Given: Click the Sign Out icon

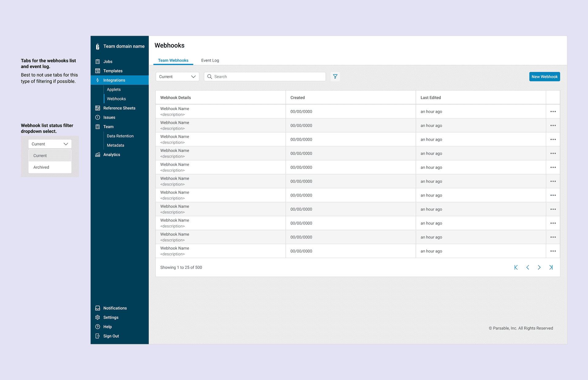Looking at the screenshot, I should pyautogui.click(x=98, y=336).
